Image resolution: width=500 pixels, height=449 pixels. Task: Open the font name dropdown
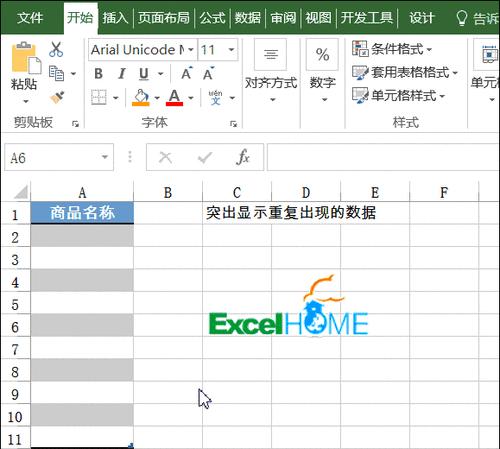click(x=191, y=50)
